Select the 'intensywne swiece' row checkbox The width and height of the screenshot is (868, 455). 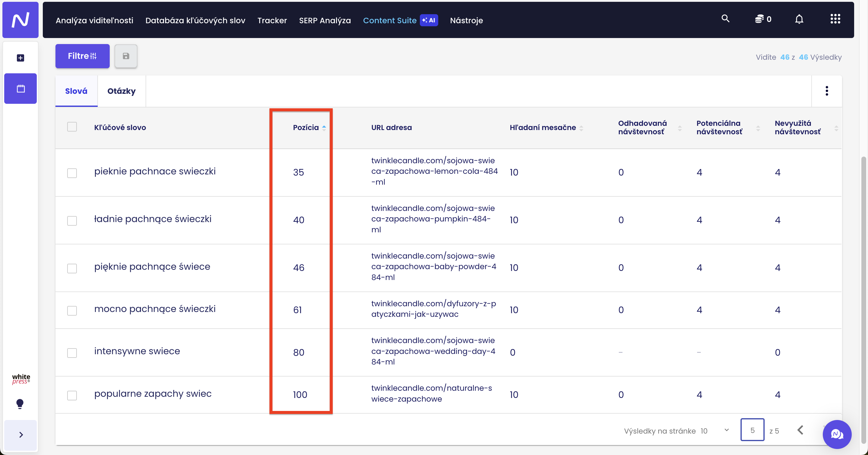pyautogui.click(x=72, y=353)
